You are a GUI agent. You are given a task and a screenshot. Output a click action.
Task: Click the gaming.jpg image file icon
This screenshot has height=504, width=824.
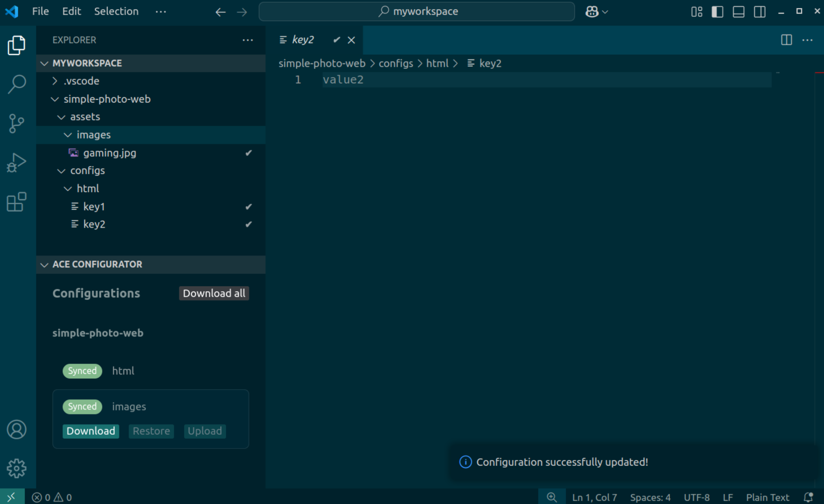coord(74,153)
